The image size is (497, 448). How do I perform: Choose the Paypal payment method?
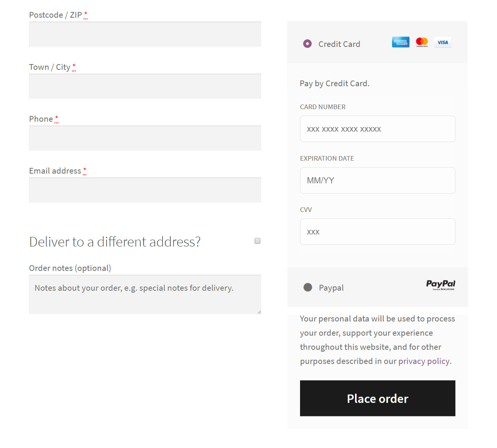308,287
